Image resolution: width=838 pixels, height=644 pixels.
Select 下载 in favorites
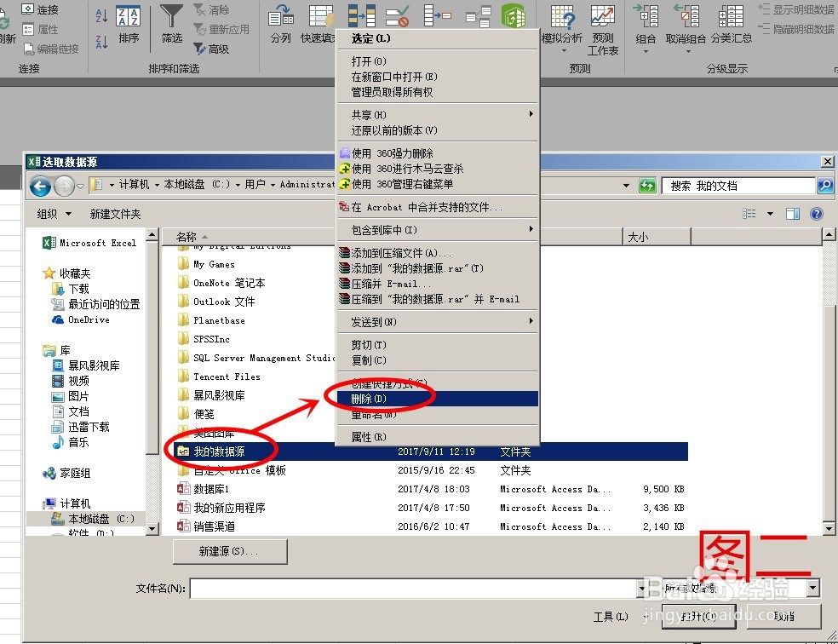71,289
